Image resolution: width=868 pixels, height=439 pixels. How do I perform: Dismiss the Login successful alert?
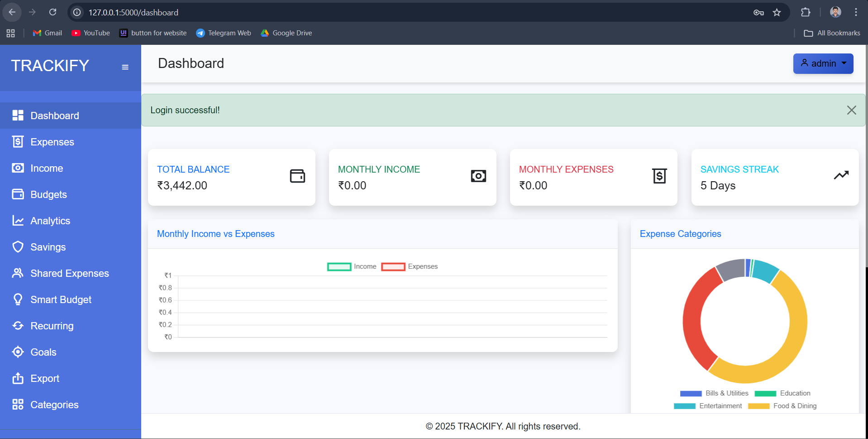click(x=851, y=110)
